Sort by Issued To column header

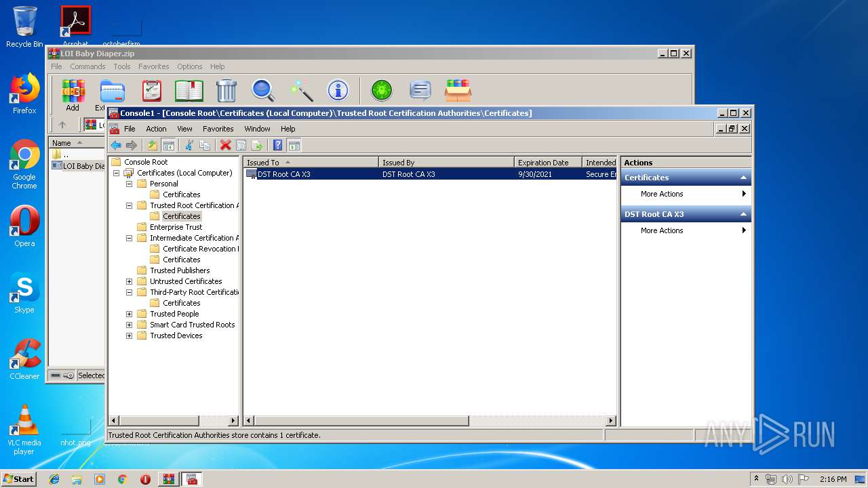click(311, 163)
